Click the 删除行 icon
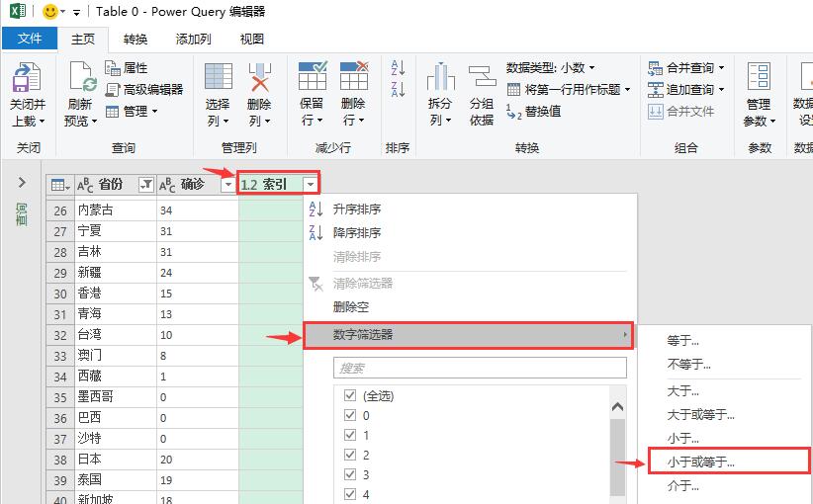This screenshot has height=504, width=813. pyautogui.click(x=353, y=78)
